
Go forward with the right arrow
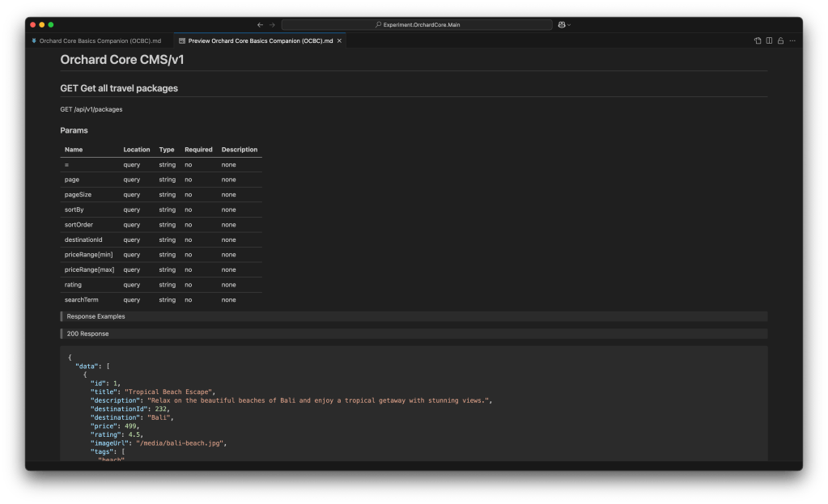(x=272, y=25)
